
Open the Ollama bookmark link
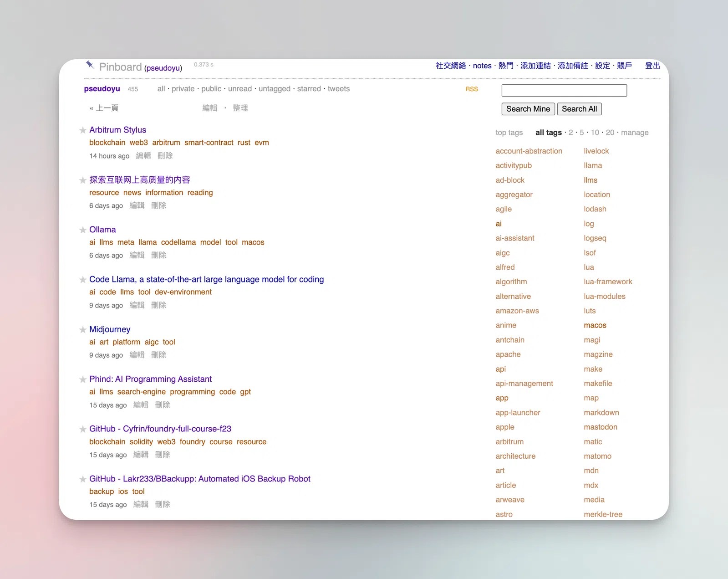(x=102, y=230)
